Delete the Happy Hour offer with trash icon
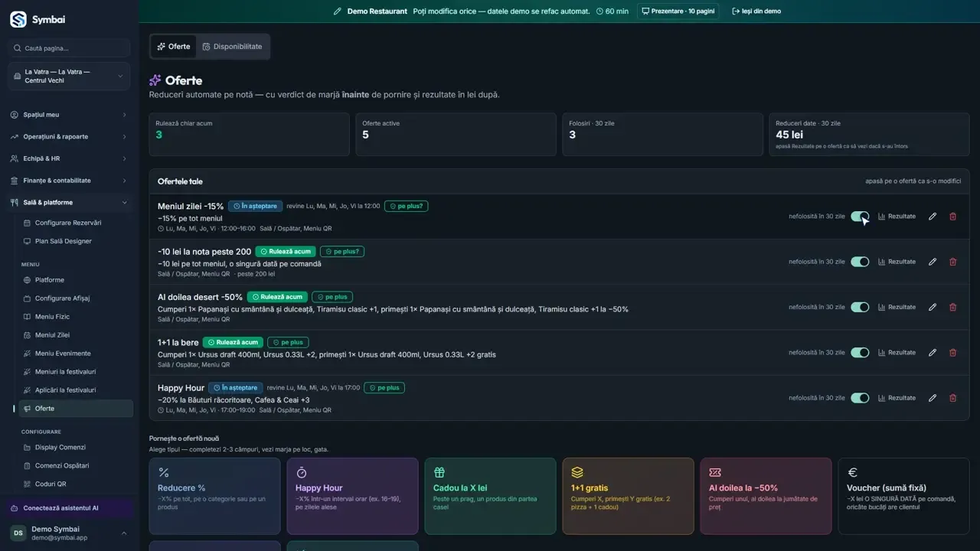 pos(953,398)
